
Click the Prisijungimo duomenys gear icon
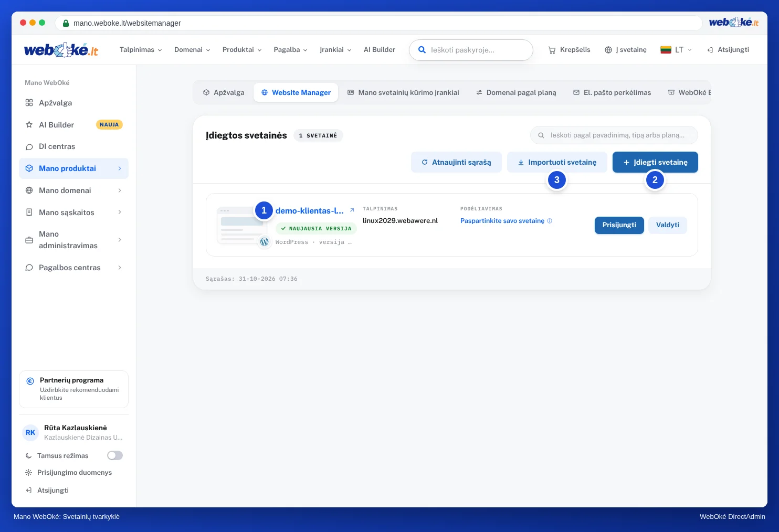pos(29,473)
